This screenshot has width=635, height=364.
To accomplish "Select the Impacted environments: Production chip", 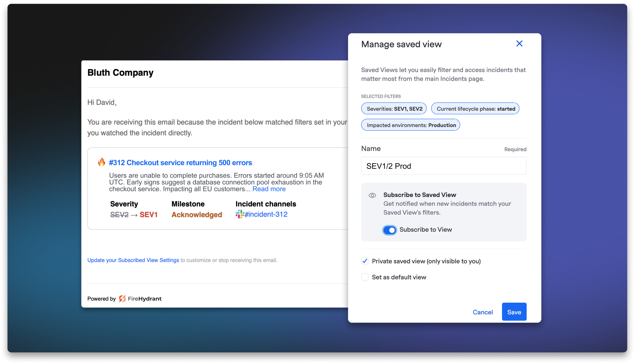I will [410, 125].
